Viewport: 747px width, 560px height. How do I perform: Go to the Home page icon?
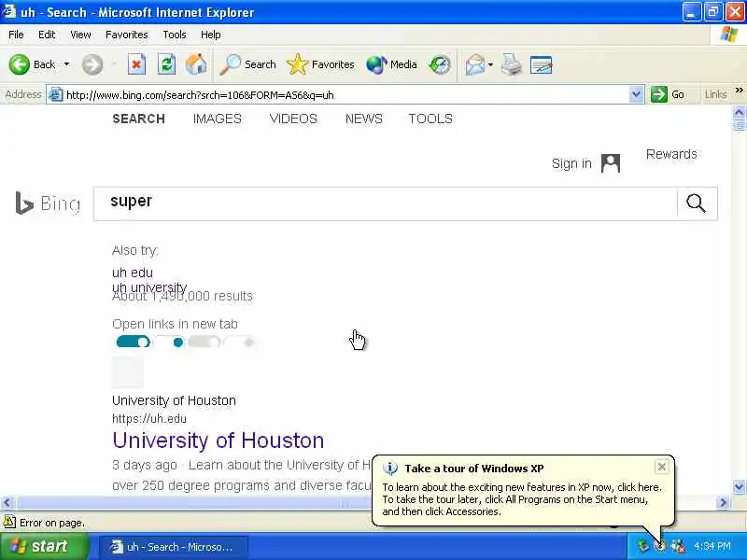pos(196,64)
